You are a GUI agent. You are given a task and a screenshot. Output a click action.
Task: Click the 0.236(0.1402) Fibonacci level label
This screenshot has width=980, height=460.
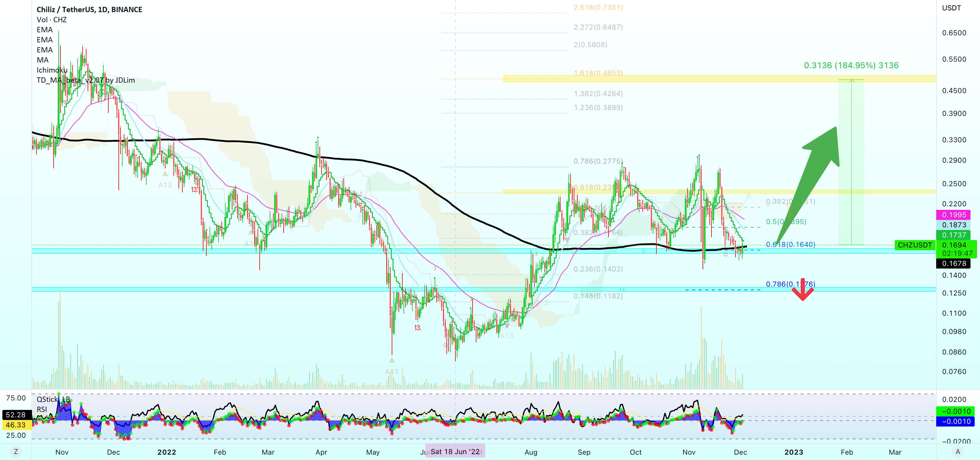coord(598,269)
